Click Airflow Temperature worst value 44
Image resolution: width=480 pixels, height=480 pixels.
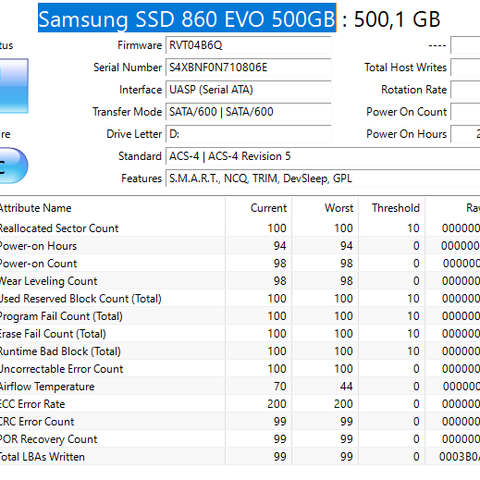347,387
